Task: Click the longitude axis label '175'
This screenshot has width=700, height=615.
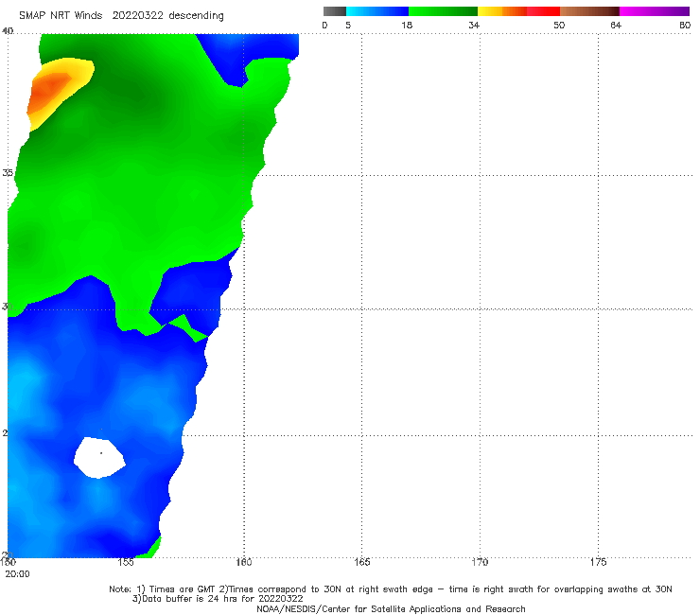Action: [x=598, y=562]
